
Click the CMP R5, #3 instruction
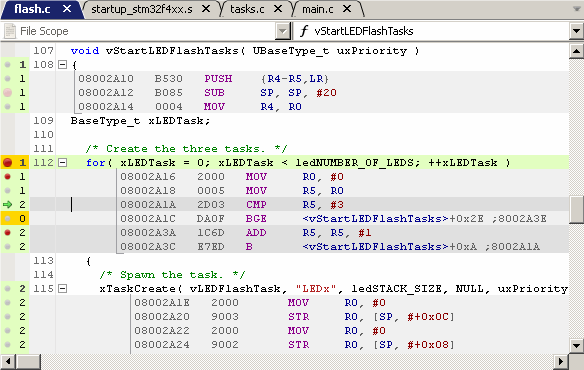point(295,205)
